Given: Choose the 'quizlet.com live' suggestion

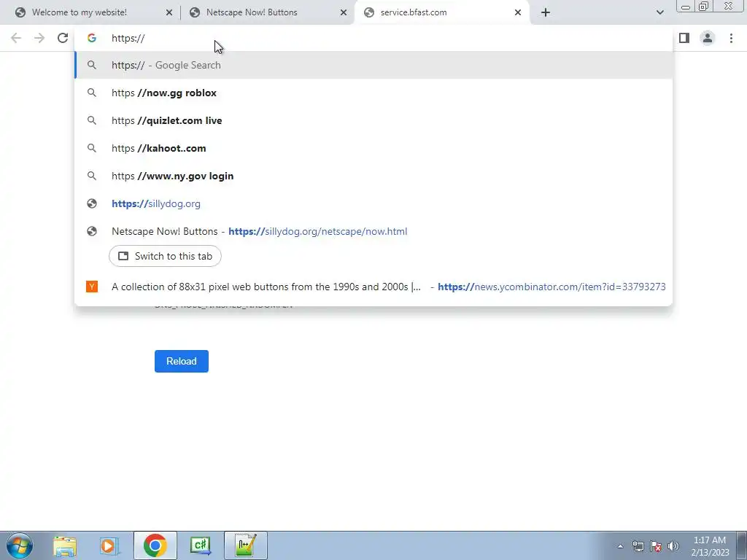Looking at the screenshot, I should pyautogui.click(x=373, y=120).
